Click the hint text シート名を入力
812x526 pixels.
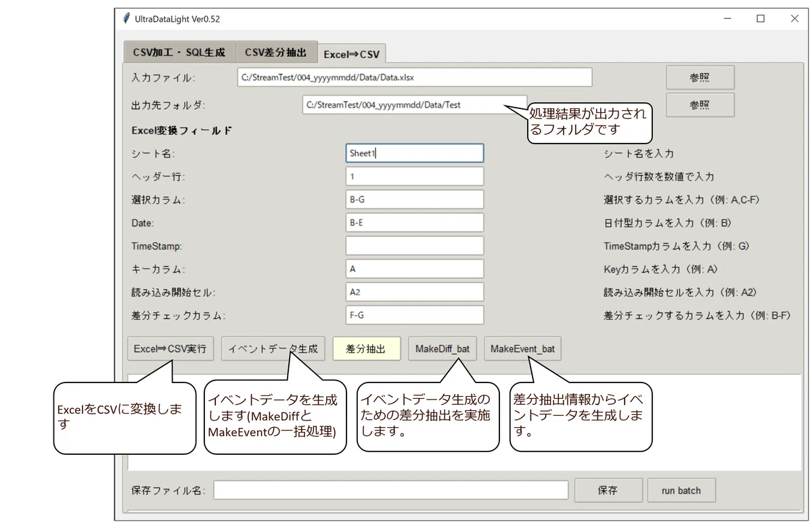coord(639,154)
